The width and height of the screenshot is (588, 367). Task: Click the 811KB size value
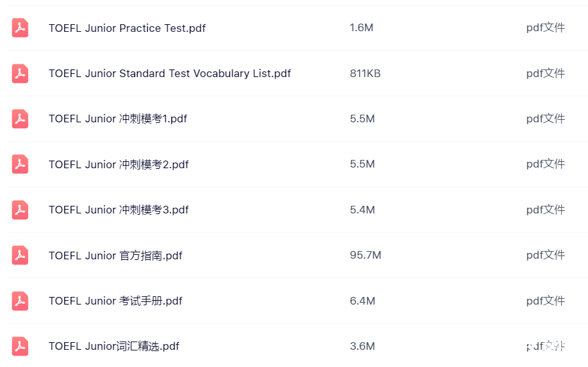tap(365, 73)
